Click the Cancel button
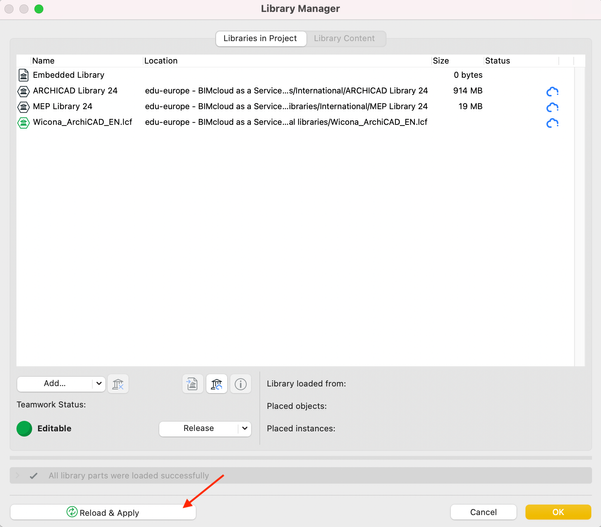Viewport: 601px width, 527px height. click(x=483, y=512)
